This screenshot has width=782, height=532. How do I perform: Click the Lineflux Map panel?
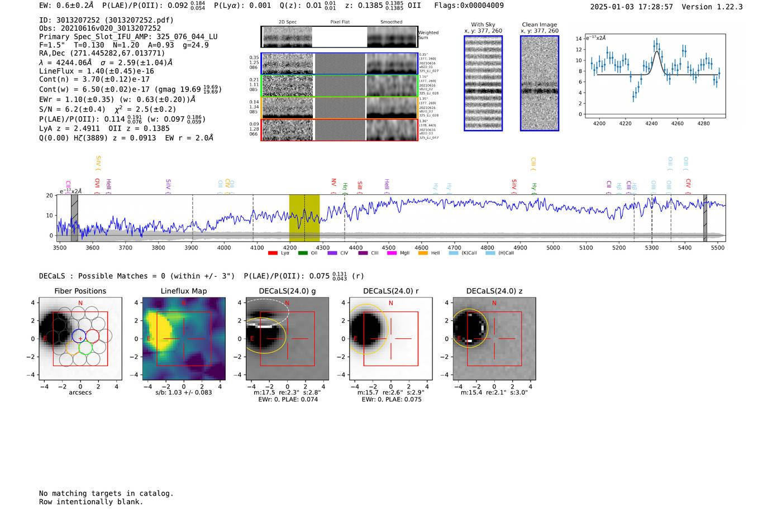184,339
